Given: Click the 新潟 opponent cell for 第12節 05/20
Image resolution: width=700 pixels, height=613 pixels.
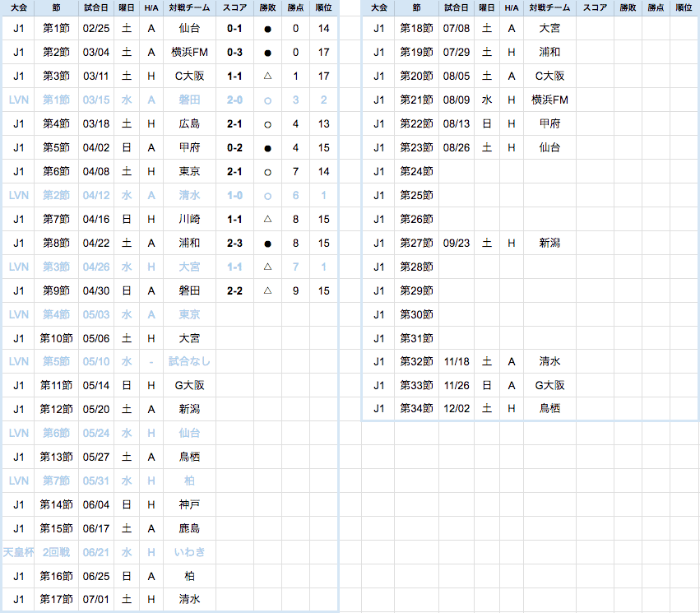Looking at the screenshot, I should tap(189, 409).
